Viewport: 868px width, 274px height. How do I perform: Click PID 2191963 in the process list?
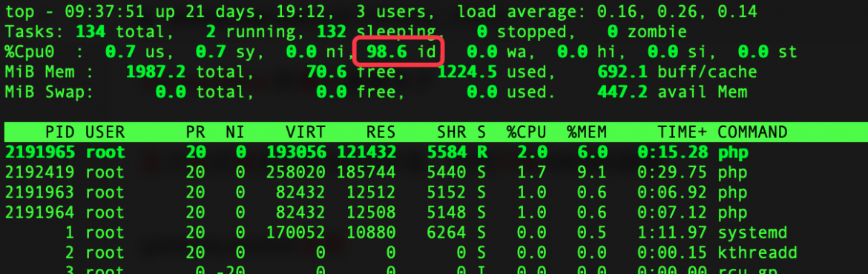pyautogui.click(x=39, y=192)
